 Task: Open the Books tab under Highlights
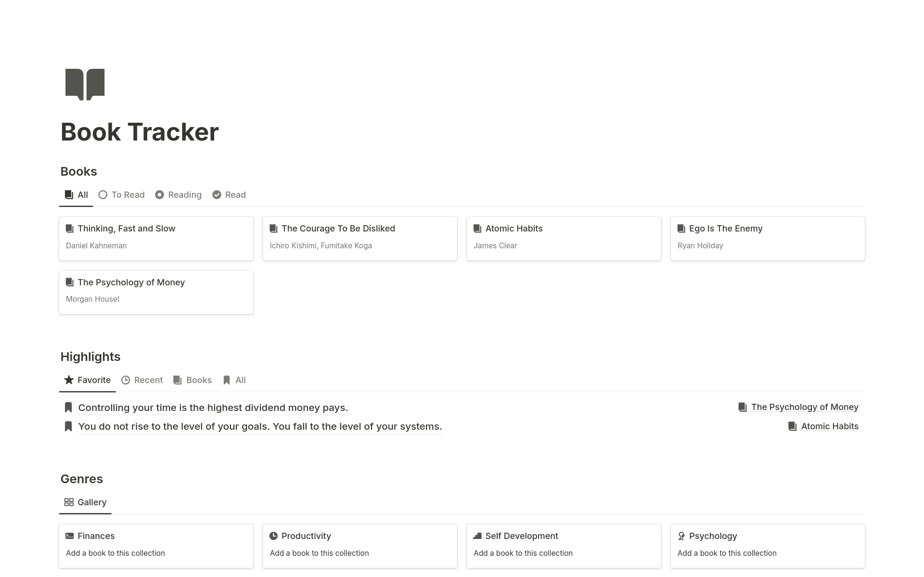[192, 380]
